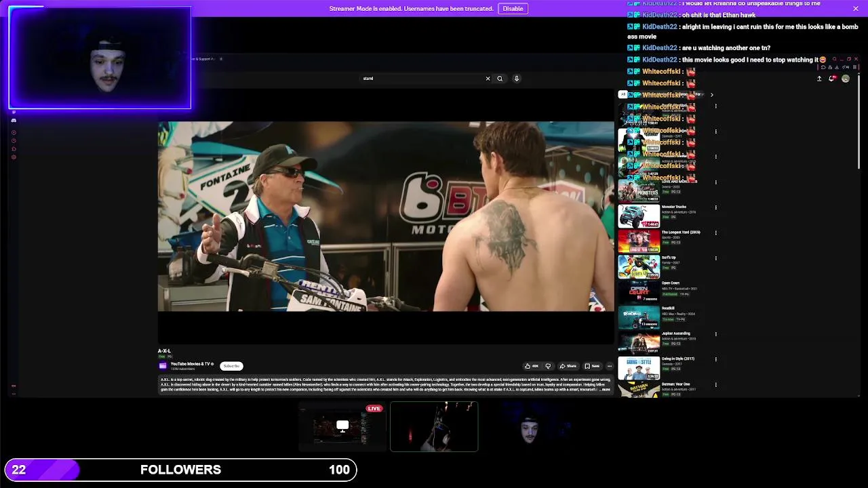Viewport: 868px width, 488px height.
Task: Open Roadkill show thumbnail
Action: 638,317
